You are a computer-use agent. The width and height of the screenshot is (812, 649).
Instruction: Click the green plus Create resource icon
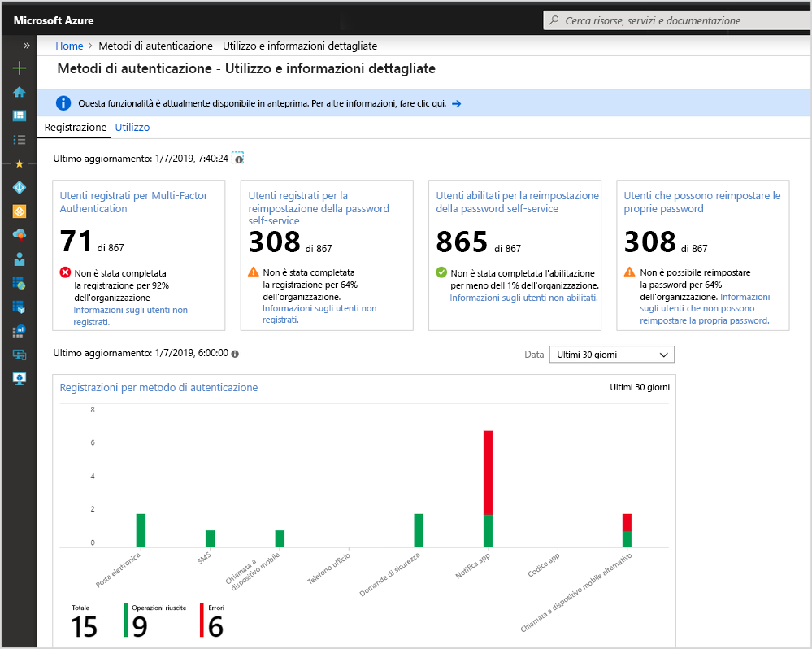[x=20, y=68]
